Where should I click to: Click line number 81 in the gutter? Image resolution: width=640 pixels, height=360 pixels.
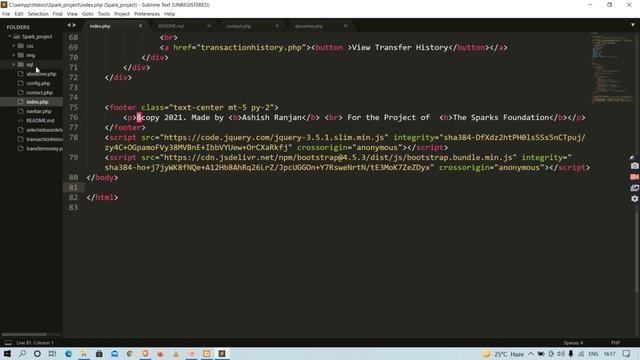point(73,187)
